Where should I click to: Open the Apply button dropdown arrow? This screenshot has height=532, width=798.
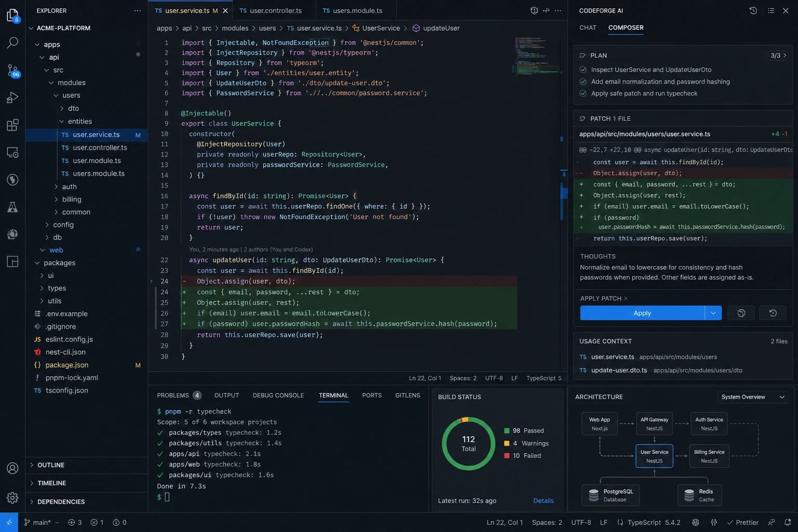713,313
